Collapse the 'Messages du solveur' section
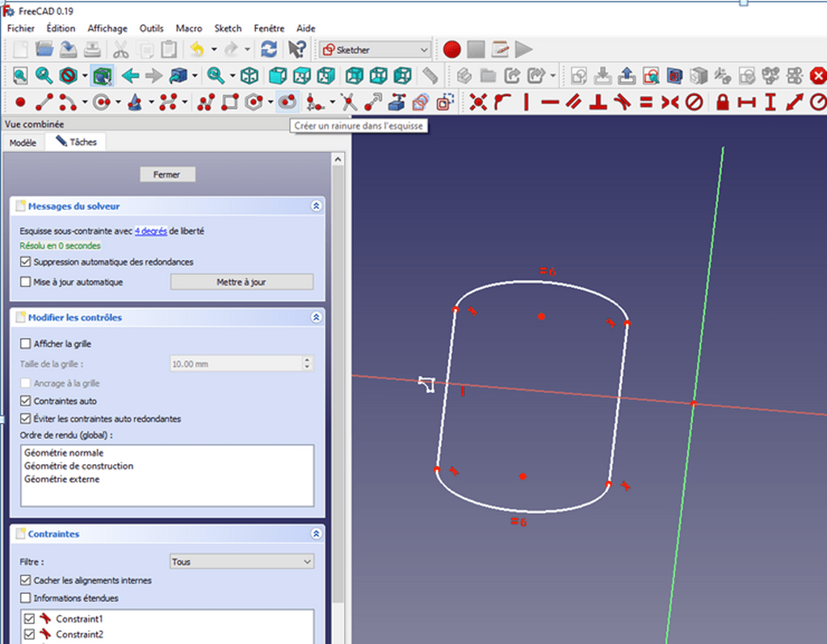827x644 pixels. tap(316, 207)
